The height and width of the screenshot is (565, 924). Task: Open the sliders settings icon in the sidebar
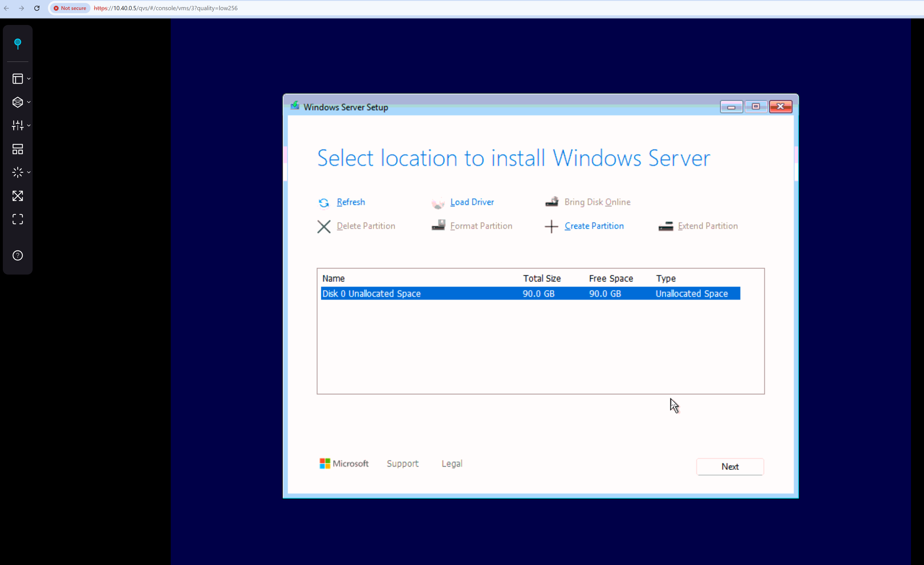coord(18,126)
